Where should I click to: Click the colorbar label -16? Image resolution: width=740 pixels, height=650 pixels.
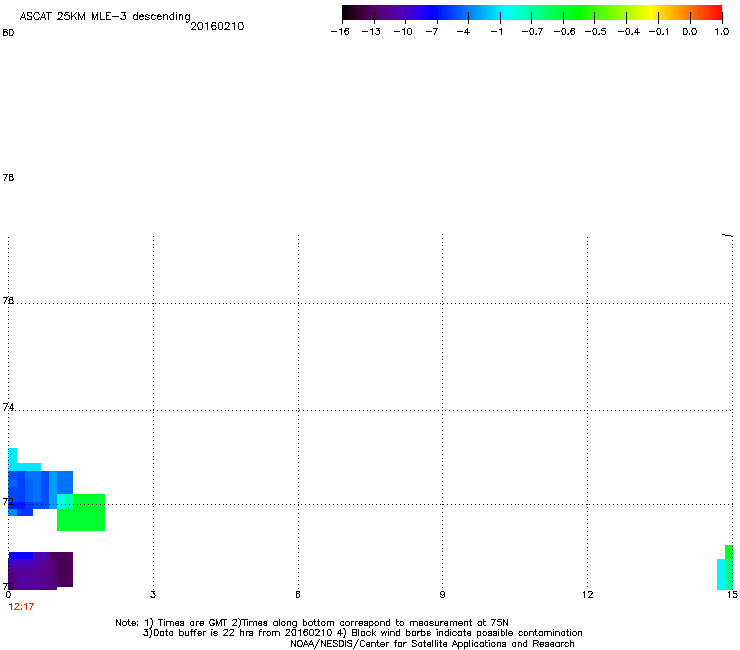[x=340, y=32]
